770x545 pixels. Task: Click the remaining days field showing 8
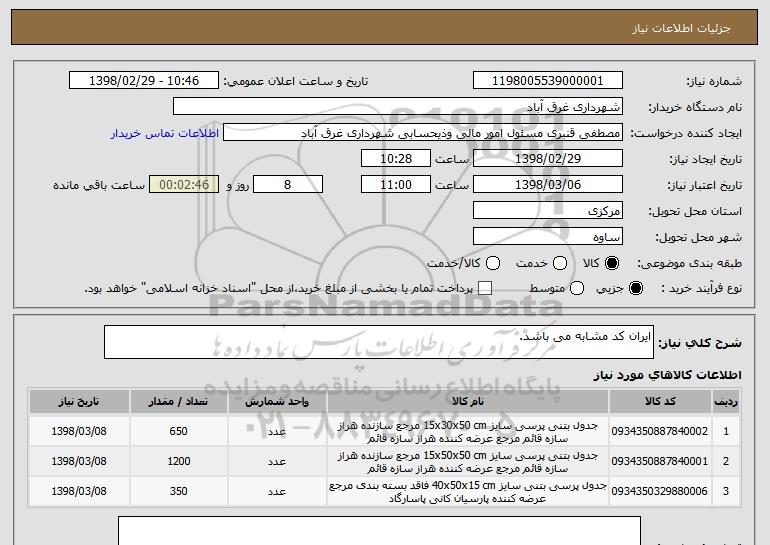(288, 185)
